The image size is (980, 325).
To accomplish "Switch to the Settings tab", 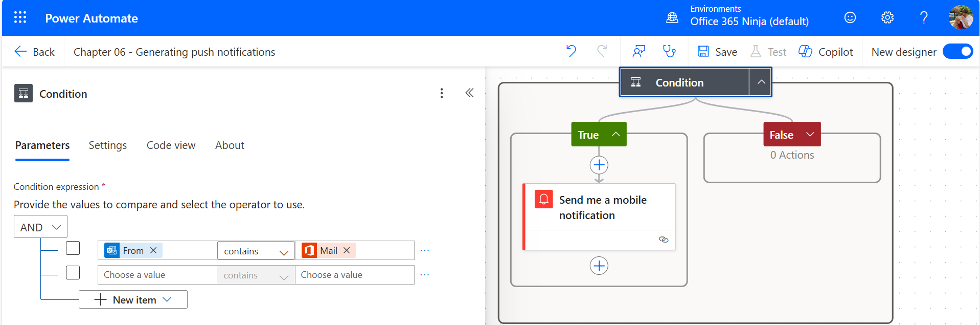I will pyautogui.click(x=107, y=145).
